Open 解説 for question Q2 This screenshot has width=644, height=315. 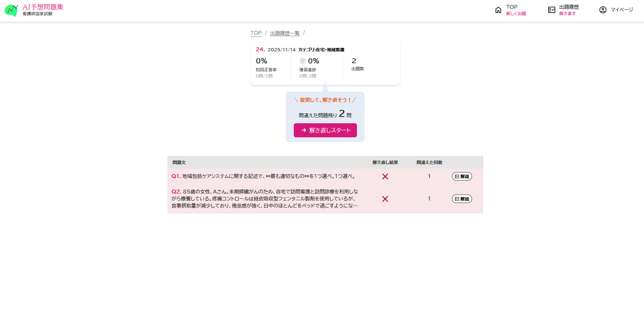coord(462,199)
